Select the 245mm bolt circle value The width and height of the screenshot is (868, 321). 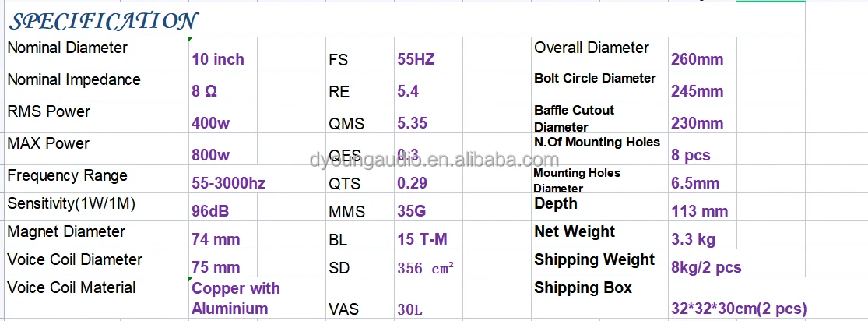click(697, 91)
